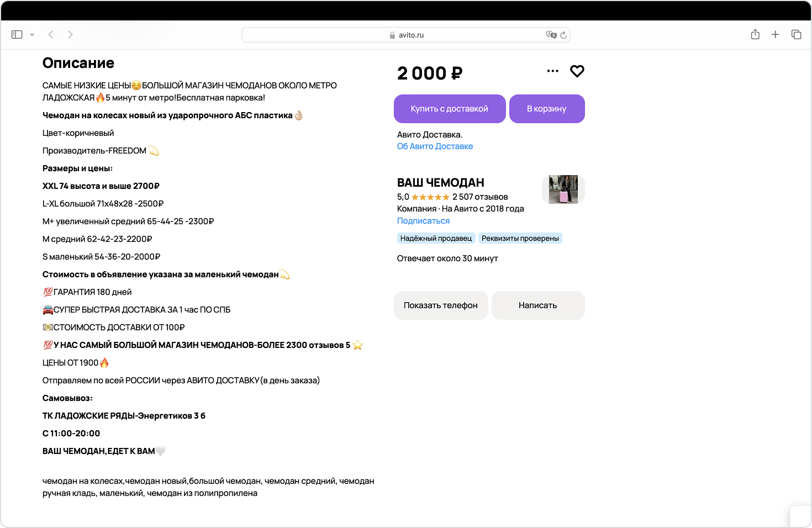Open the seller's 2 507 отзывов reviews
Screen dimensions: 812x528
pos(480,197)
